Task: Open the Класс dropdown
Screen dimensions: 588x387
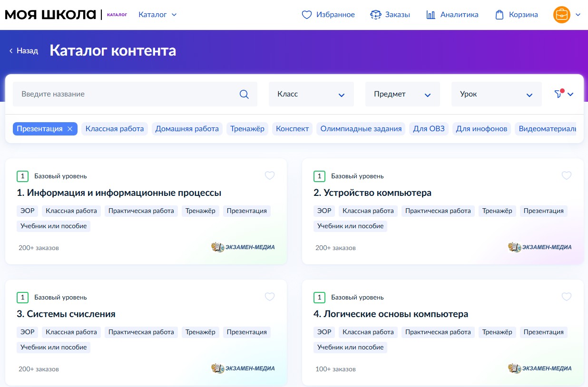Action: point(311,94)
